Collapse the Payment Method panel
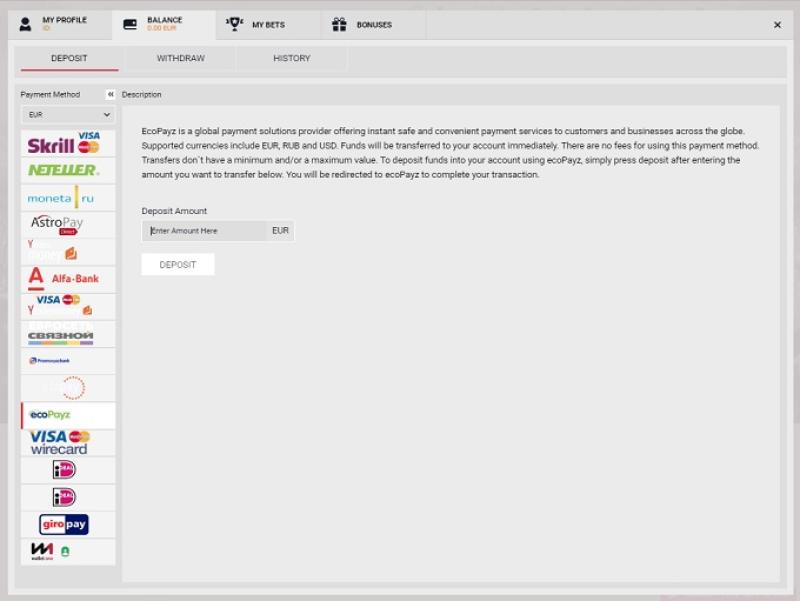Screen dimensions: 800x601 (x=110, y=95)
